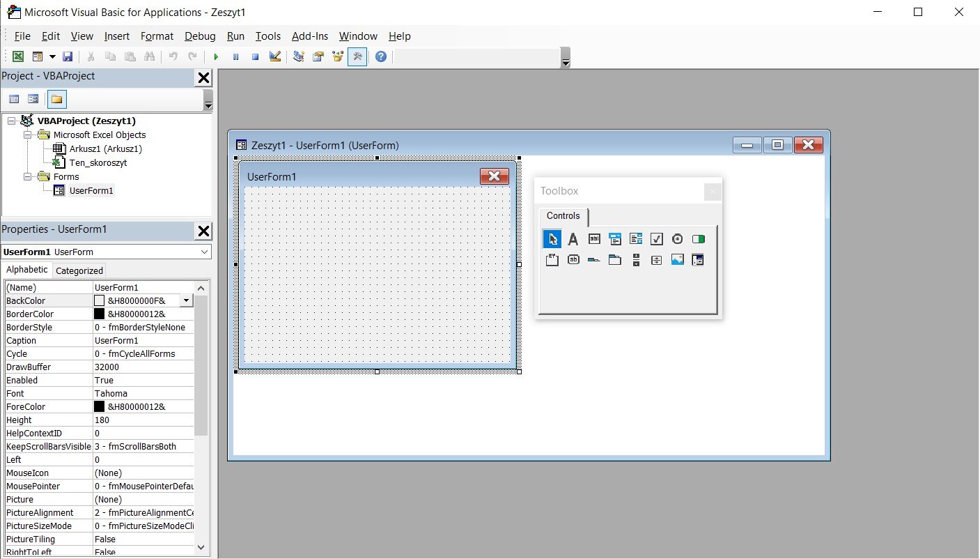Click the Break (pause) icon
The image size is (980, 559).
pyautogui.click(x=235, y=56)
